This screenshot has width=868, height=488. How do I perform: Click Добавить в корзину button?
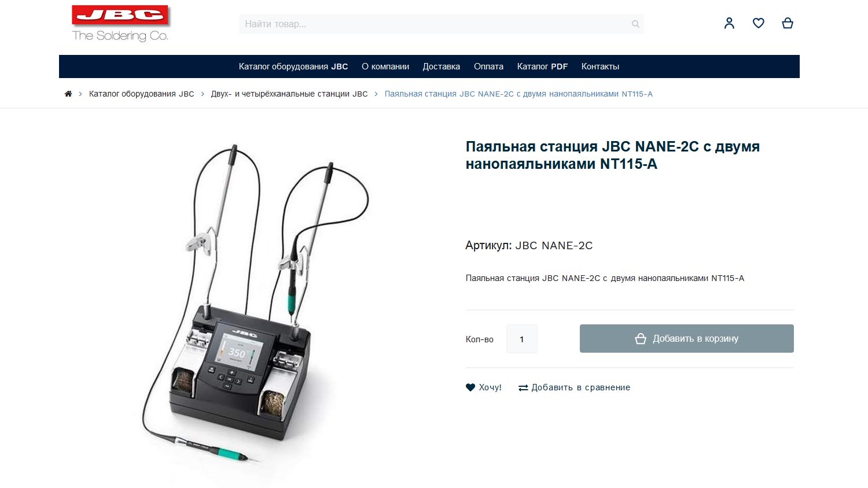[x=687, y=338]
